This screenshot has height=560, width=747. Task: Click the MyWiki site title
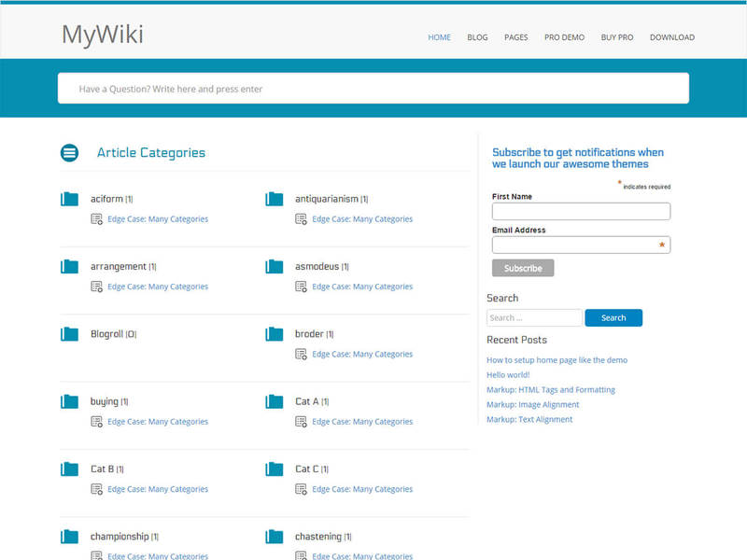coord(103,35)
